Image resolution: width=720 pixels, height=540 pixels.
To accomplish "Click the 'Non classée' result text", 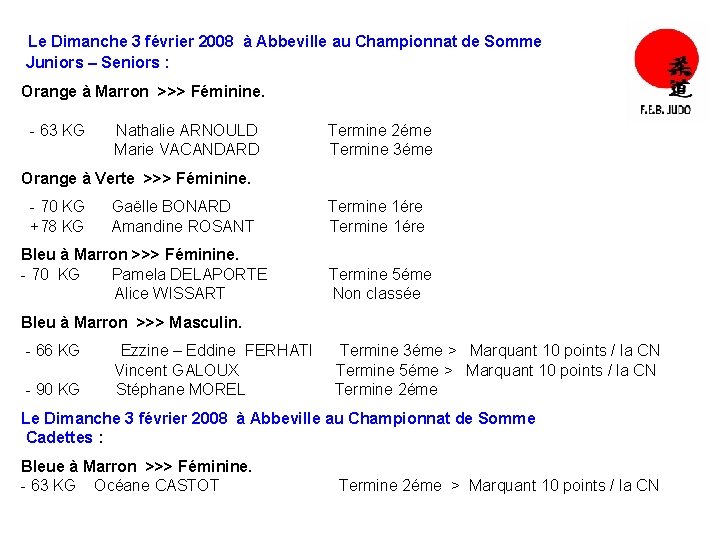I will click(x=376, y=294).
